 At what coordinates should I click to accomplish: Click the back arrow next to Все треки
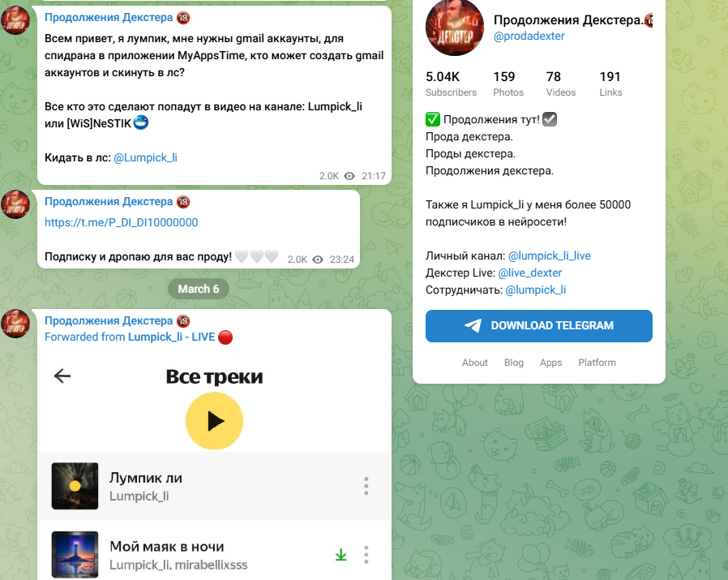pos(62,376)
